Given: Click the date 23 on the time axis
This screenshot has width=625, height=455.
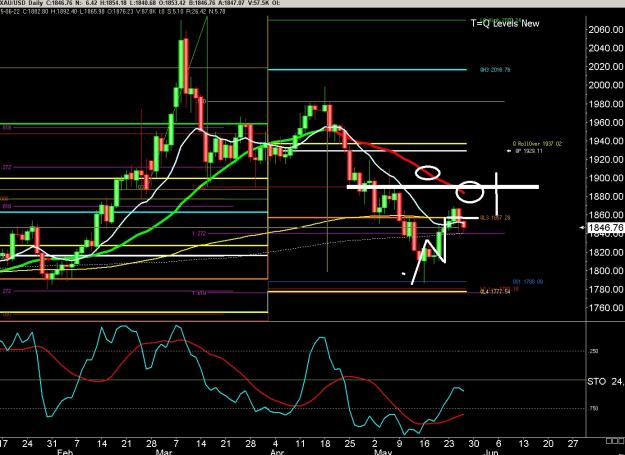Looking at the screenshot, I should point(449,443).
